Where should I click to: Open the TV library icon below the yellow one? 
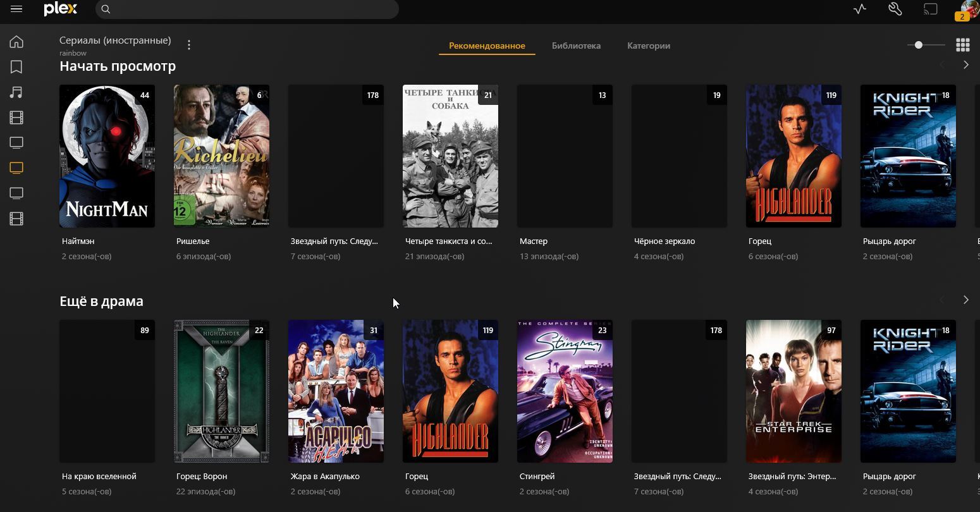click(16, 193)
